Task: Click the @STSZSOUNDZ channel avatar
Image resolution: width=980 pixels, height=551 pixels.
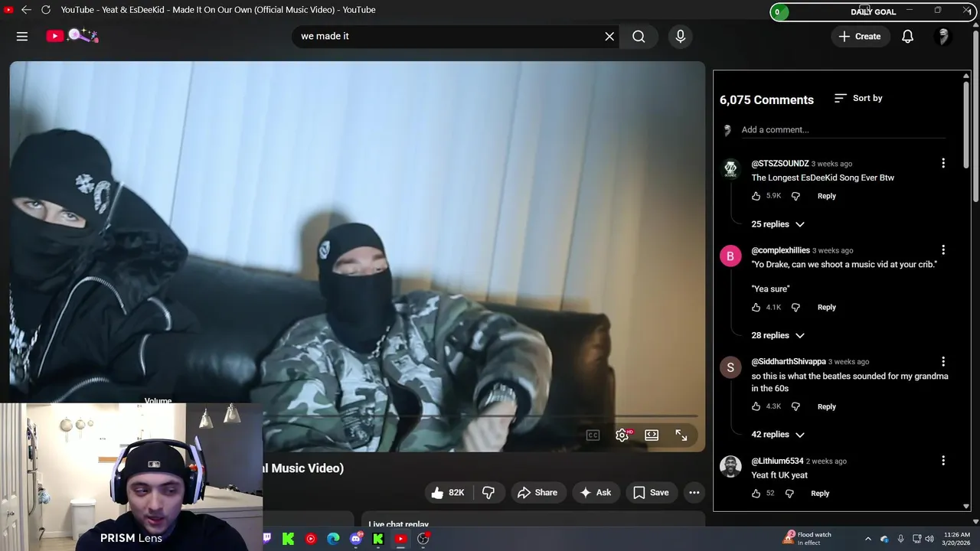Action: point(730,169)
